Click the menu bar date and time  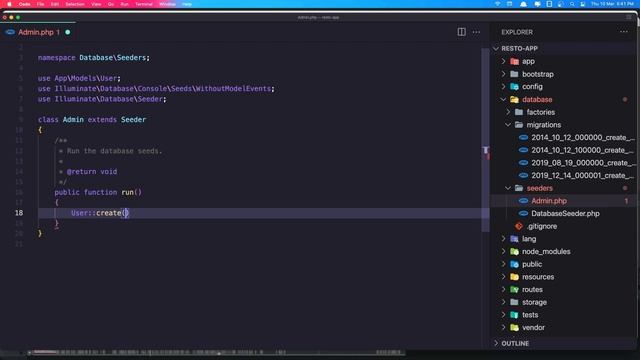click(x=612, y=4)
